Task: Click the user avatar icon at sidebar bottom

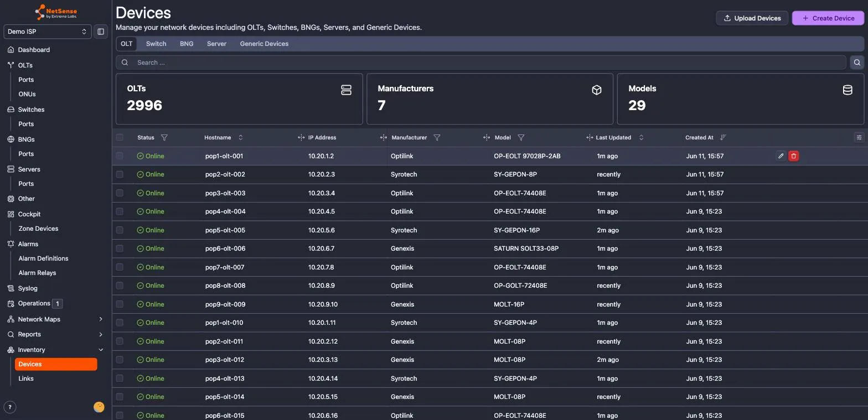Action: coord(99,407)
